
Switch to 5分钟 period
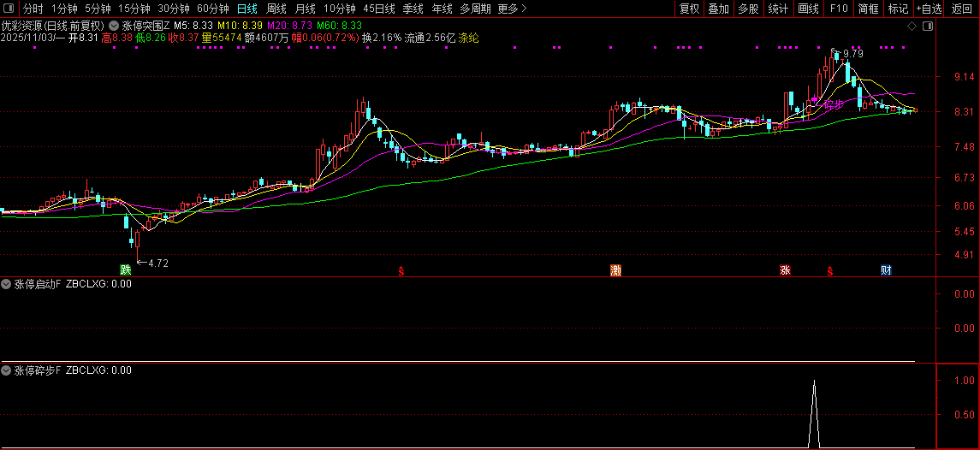click(x=98, y=9)
